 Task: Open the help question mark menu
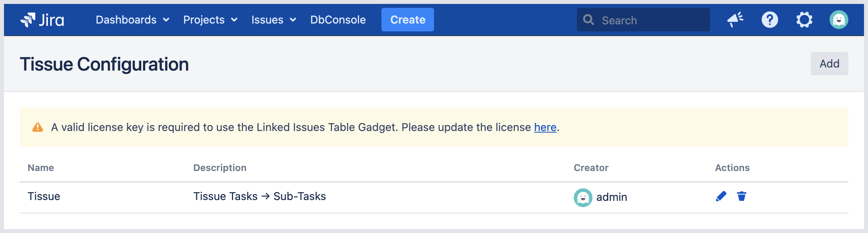(770, 20)
